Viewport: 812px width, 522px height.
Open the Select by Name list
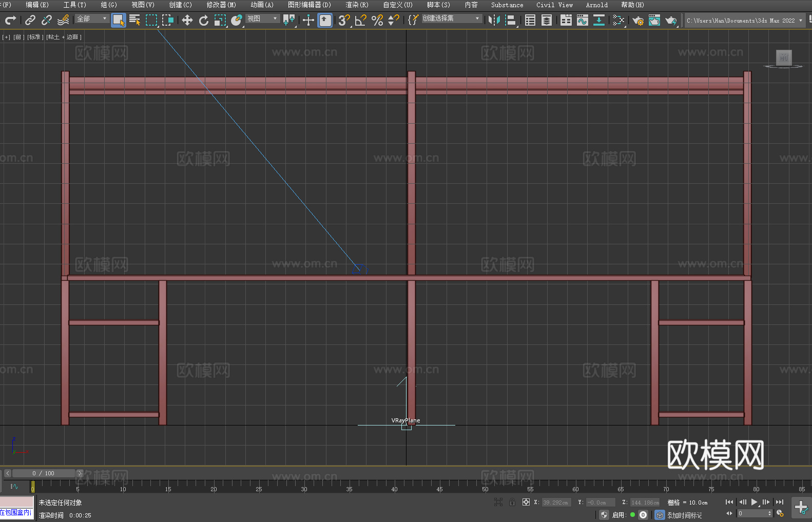[x=135, y=20]
